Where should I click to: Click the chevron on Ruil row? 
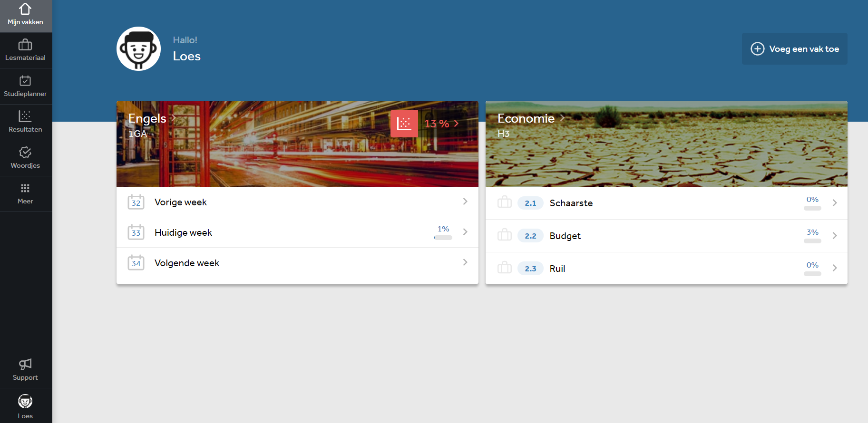(x=835, y=268)
